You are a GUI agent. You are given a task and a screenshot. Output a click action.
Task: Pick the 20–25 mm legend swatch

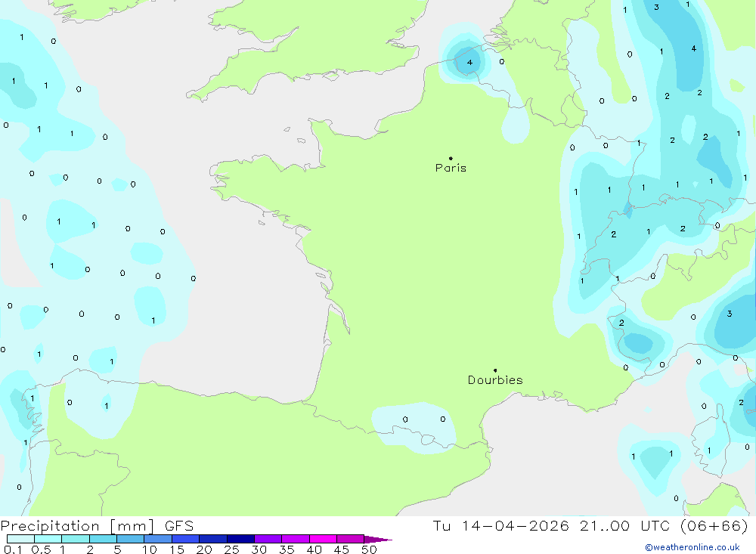[213, 539]
